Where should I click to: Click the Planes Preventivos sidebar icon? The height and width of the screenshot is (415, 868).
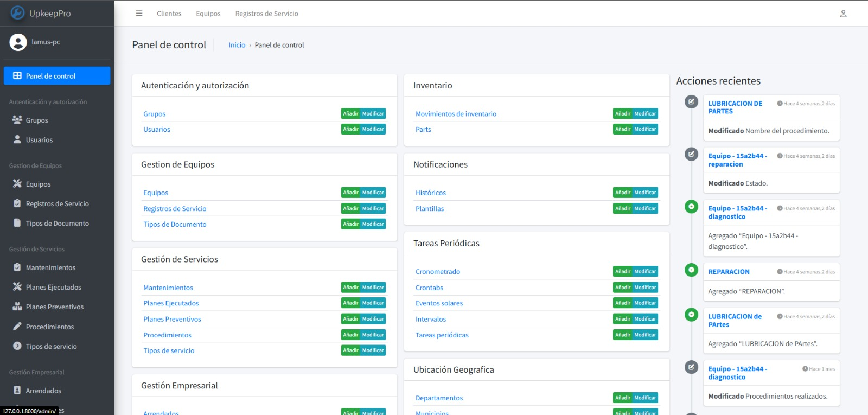[17, 307]
